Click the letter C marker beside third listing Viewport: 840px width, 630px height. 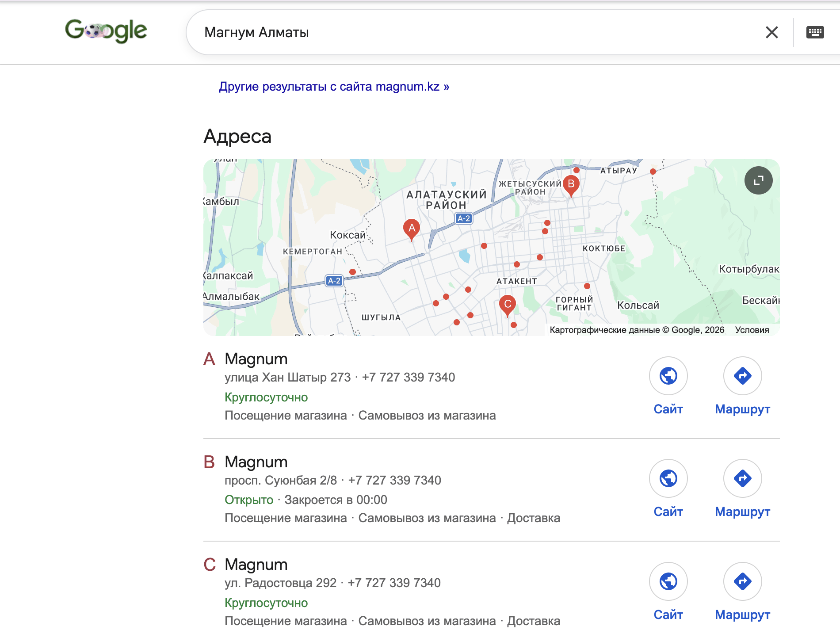point(210,565)
